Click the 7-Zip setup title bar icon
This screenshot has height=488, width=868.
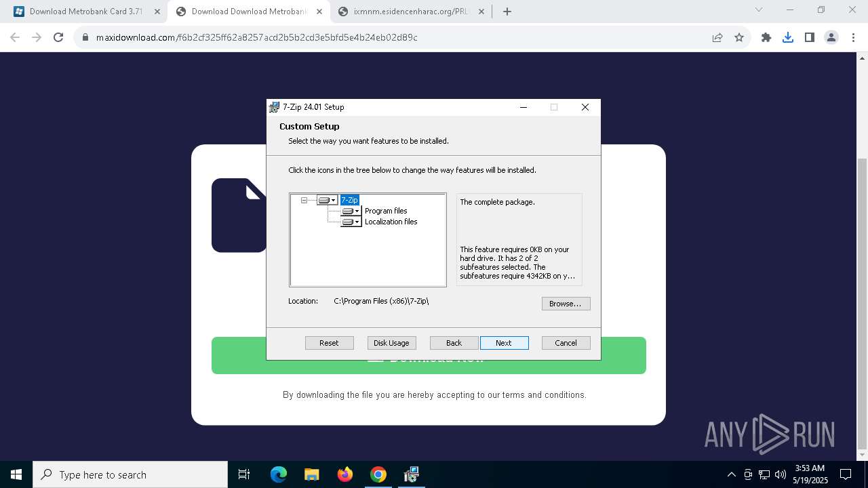click(x=275, y=107)
